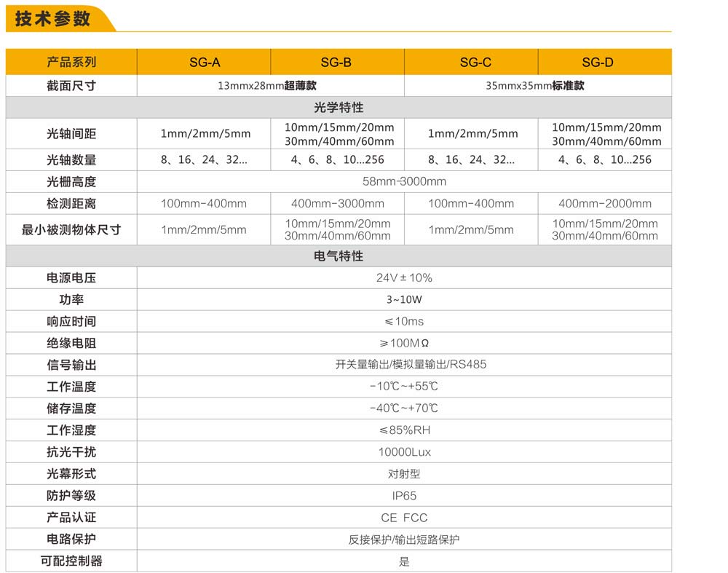Click the 电气特性 section header row
This screenshot has width=728, height=573.
click(x=339, y=256)
